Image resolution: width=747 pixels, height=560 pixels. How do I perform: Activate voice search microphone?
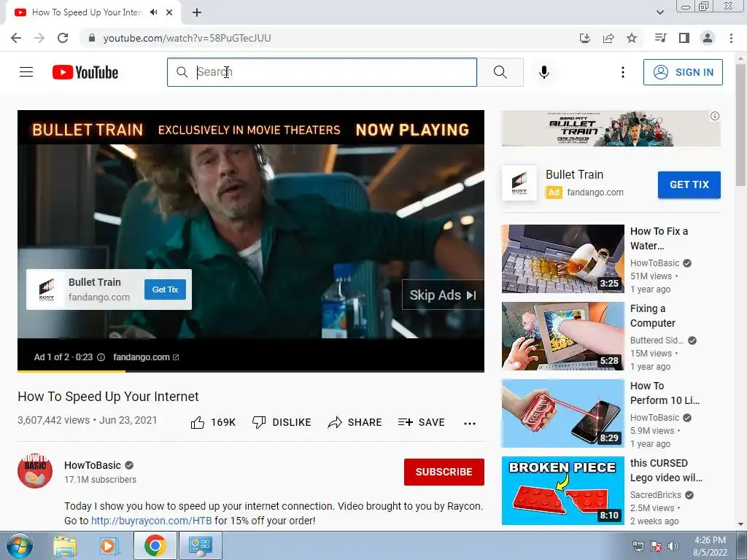544,72
